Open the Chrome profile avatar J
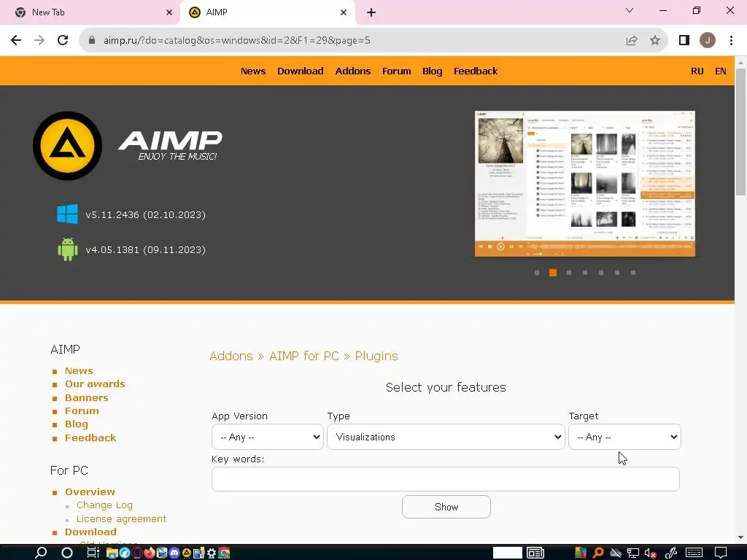This screenshot has width=747, height=560. [708, 41]
